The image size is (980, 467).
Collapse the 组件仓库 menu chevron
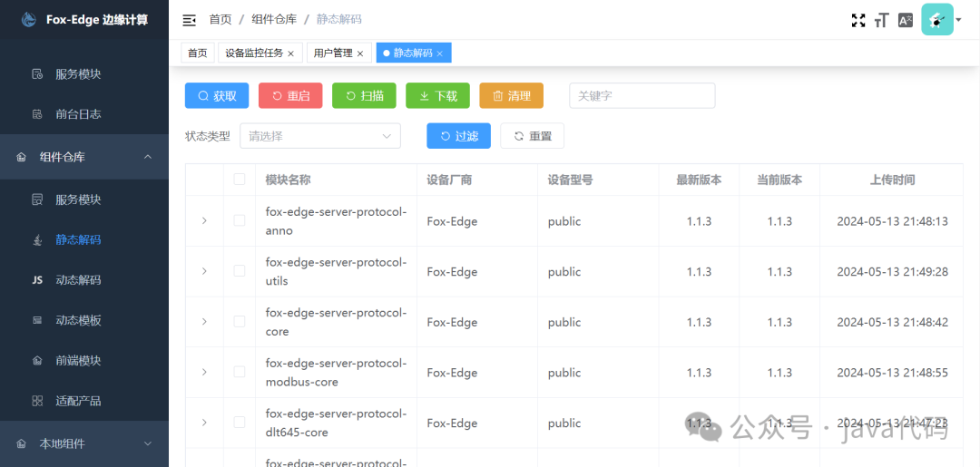click(x=148, y=157)
